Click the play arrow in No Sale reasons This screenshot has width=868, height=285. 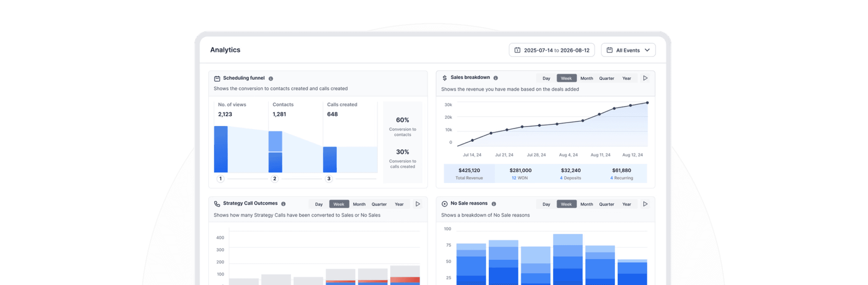(646, 204)
